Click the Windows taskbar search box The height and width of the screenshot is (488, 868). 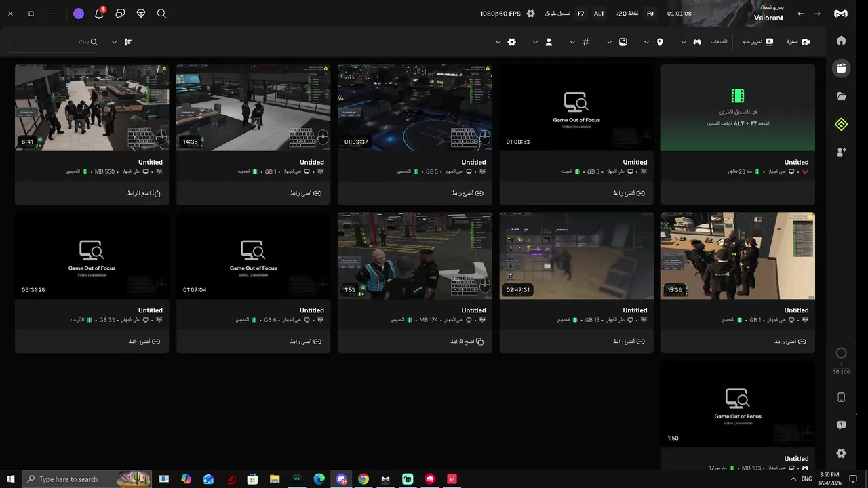[87, 479]
